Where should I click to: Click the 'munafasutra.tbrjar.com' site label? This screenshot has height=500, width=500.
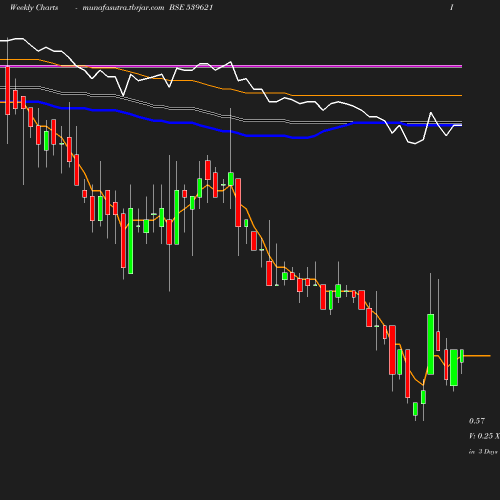[x=123, y=8]
